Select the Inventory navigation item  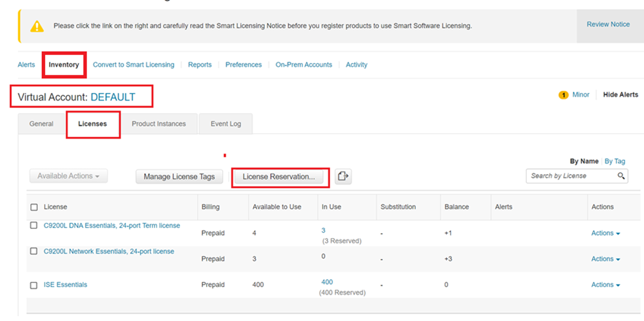click(x=64, y=65)
